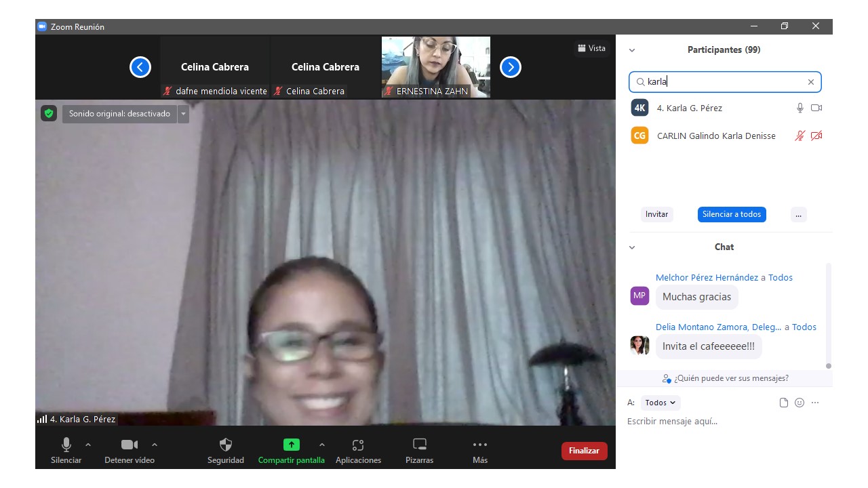Minimize the Zoom Reunión window

tap(754, 26)
